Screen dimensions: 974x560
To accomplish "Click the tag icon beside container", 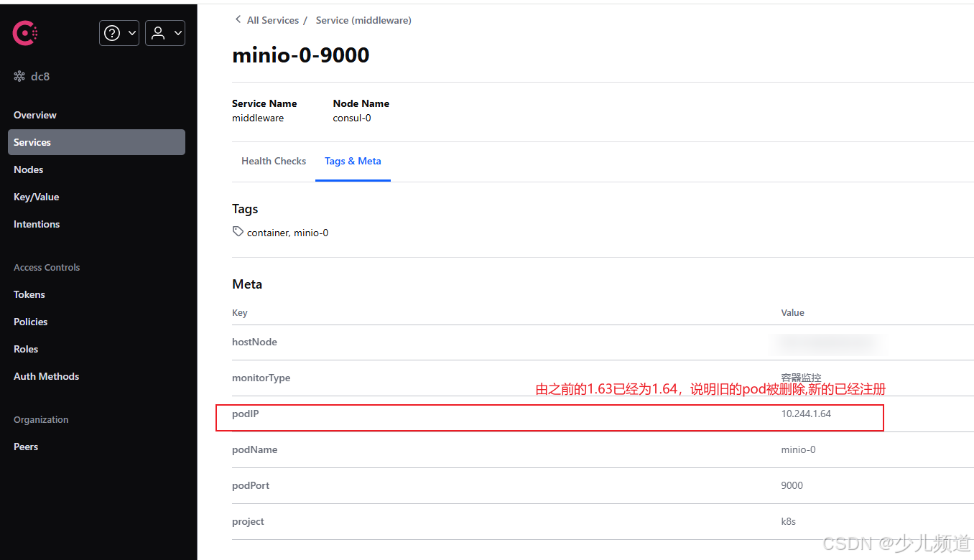I will (238, 232).
